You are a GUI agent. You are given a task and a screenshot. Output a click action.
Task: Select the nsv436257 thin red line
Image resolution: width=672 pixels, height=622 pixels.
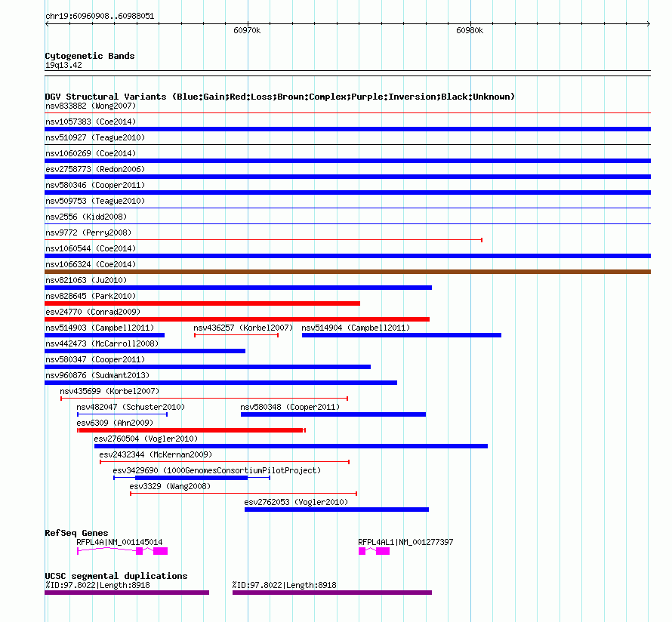coord(236,335)
